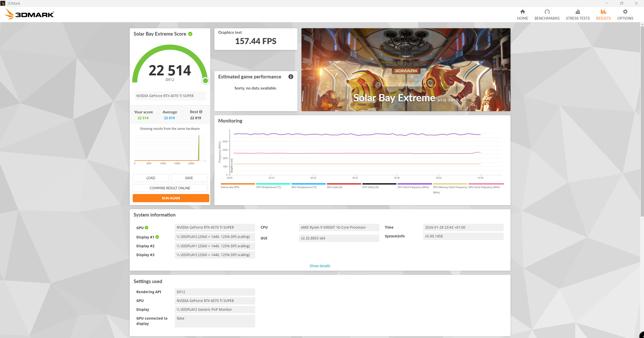
Task: Run the benchmark again
Action: click(170, 198)
